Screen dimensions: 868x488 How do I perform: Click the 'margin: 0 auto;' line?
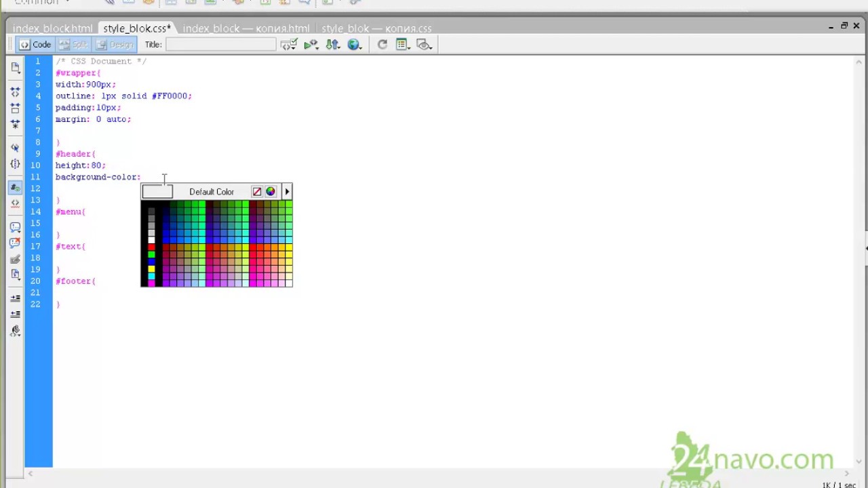tap(93, 119)
